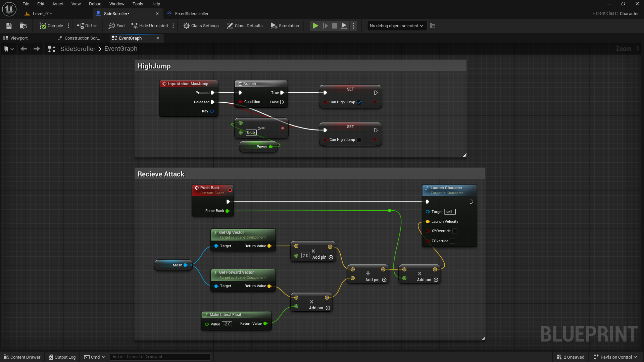Open the Cmd console type dropdown
Image resolution: width=644 pixels, height=362 pixels.
click(95, 357)
